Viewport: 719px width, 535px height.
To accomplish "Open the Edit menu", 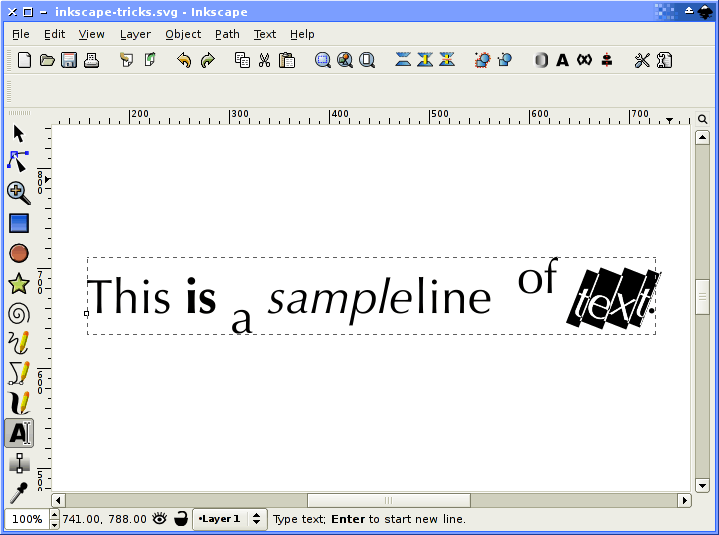I will (55, 34).
